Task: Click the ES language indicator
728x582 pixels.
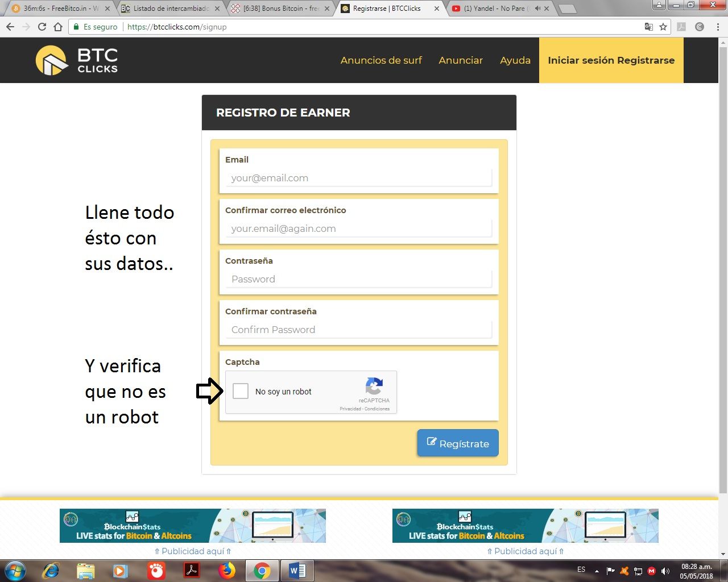Action: [x=581, y=569]
